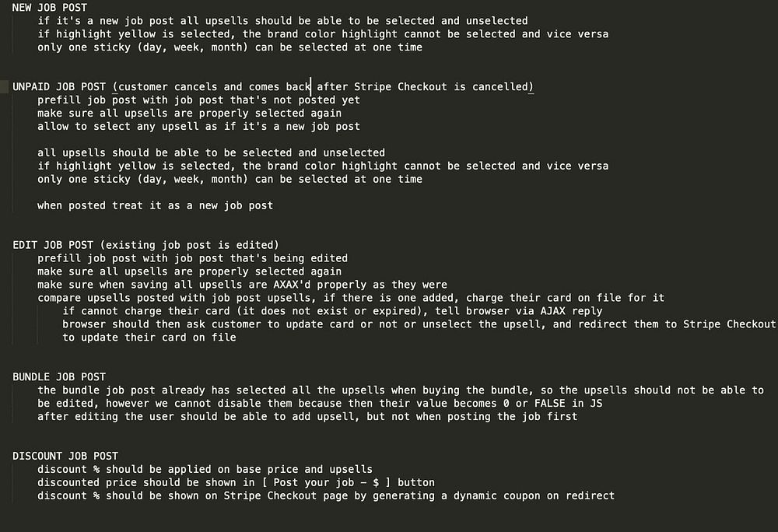Image resolution: width=778 pixels, height=532 pixels.
Task: Place cursor on UNPAID JOB POST heading
Action: pyautogui.click(x=59, y=87)
